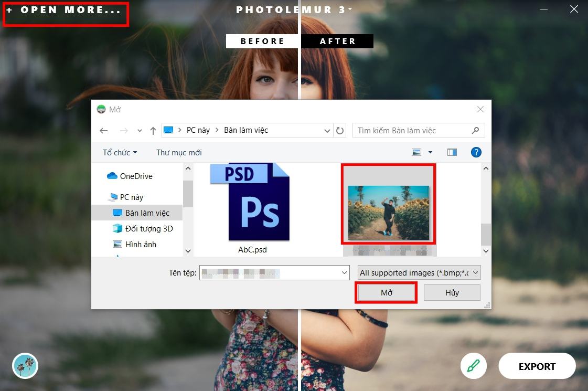Open the Tổ chức menu
This screenshot has height=391, width=588.
point(120,152)
